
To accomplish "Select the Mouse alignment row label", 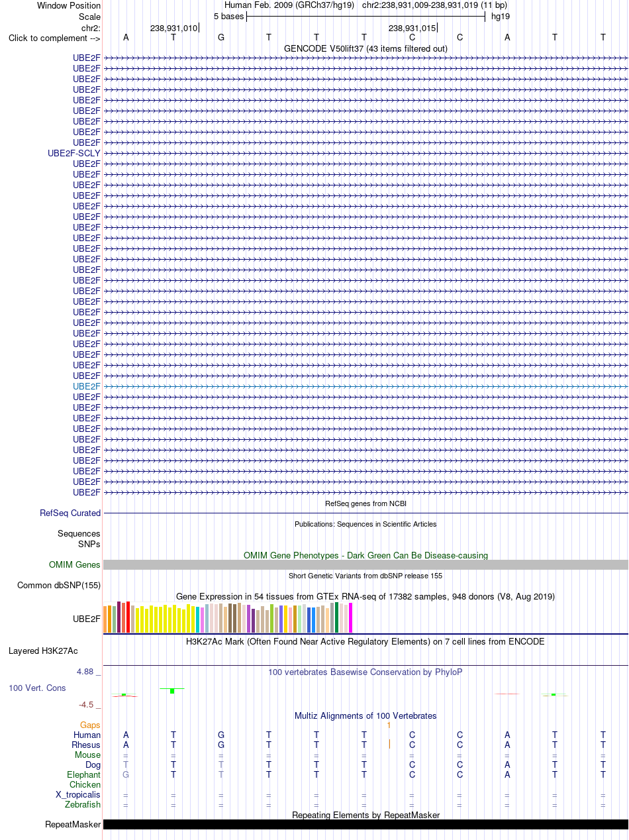I will click(88, 755).
